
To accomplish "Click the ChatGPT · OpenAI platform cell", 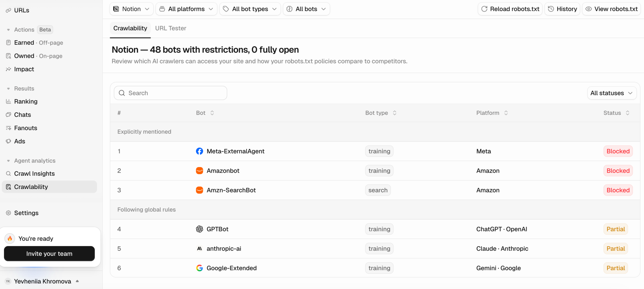I will tap(502, 229).
